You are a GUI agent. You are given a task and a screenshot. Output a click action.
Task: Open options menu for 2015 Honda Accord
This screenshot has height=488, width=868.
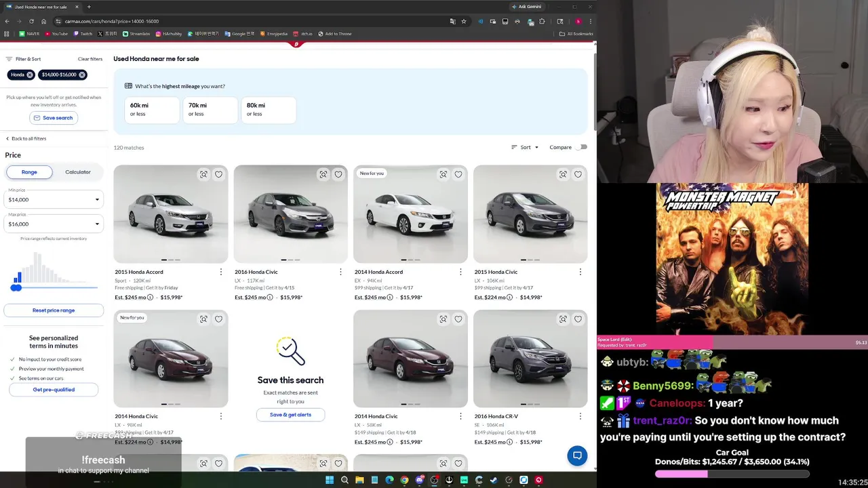(220, 272)
